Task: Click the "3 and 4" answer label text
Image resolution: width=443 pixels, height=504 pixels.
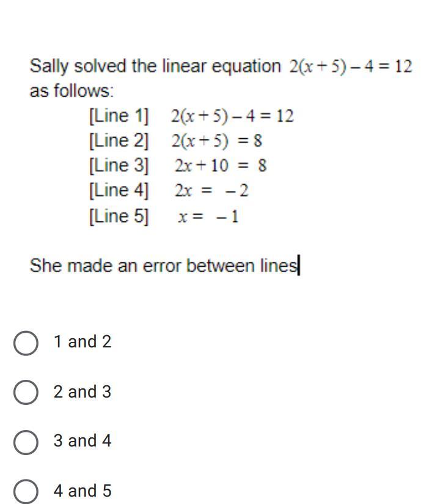Action: (82, 441)
